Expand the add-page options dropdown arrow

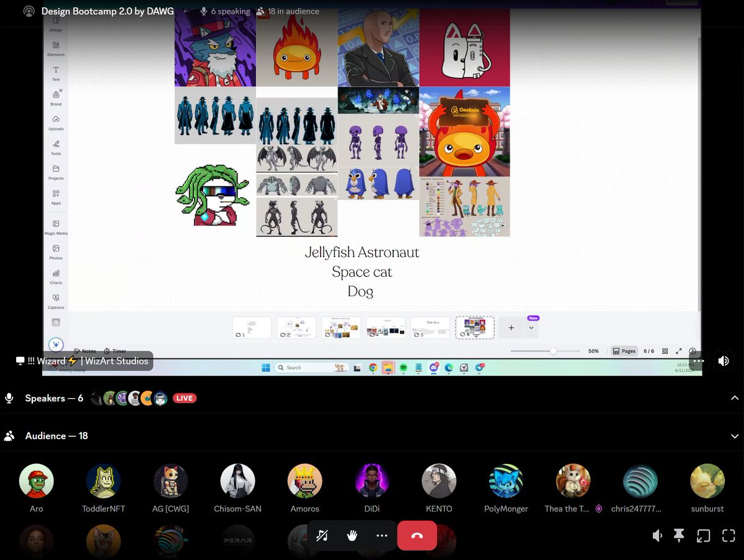click(x=531, y=328)
